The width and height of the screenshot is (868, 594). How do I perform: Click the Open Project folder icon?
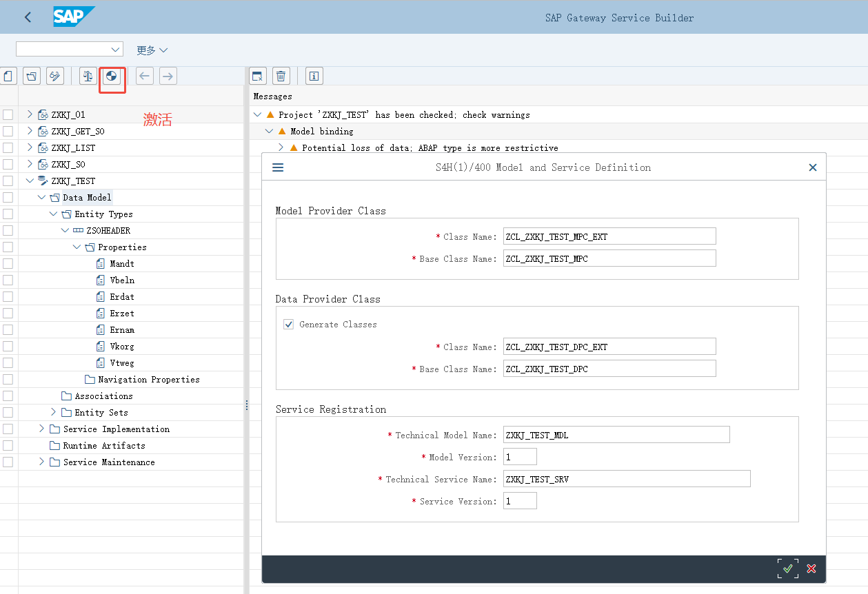coord(32,76)
